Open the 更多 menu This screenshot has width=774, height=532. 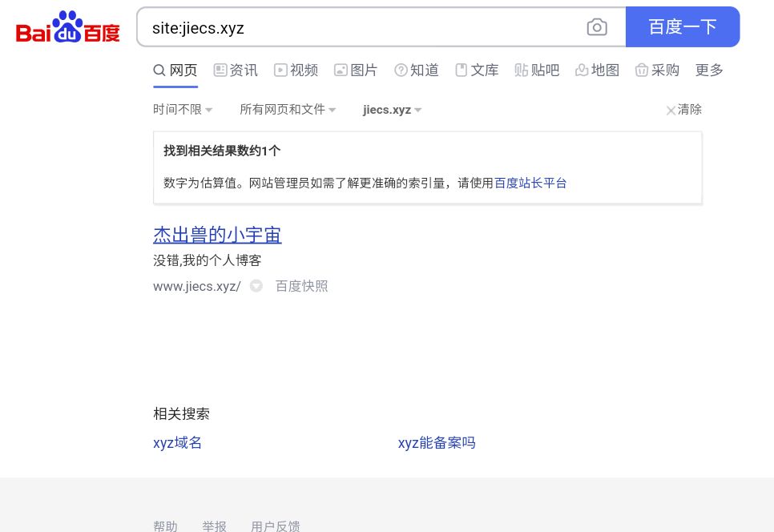[709, 70]
